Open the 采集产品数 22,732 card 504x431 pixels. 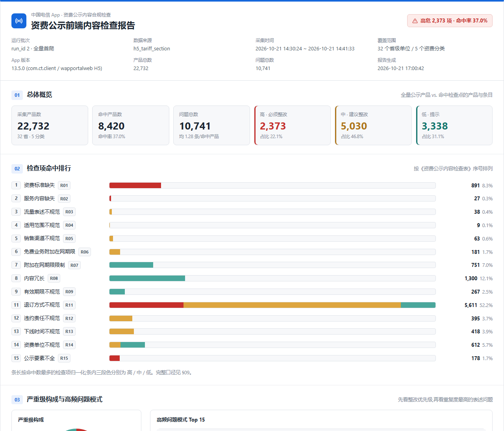[x=50, y=125]
